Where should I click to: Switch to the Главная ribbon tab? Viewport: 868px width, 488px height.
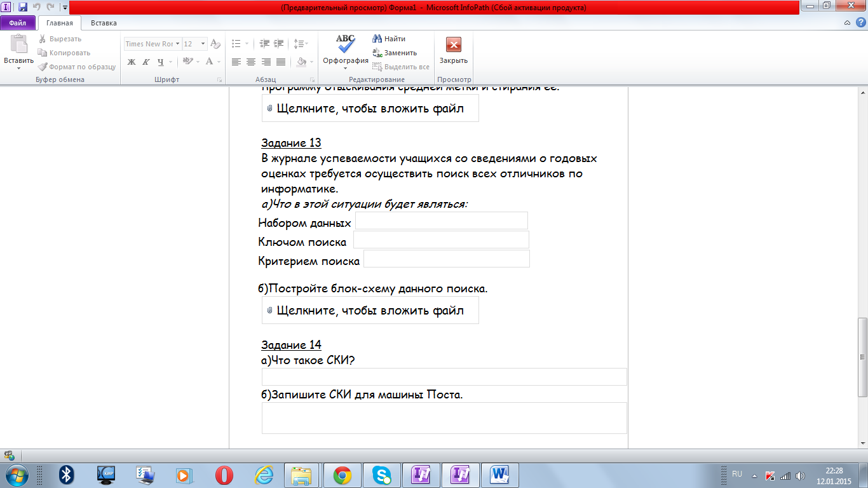tap(60, 23)
